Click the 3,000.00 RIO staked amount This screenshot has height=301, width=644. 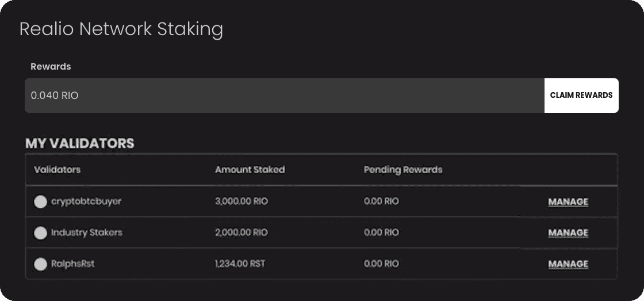click(241, 201)
